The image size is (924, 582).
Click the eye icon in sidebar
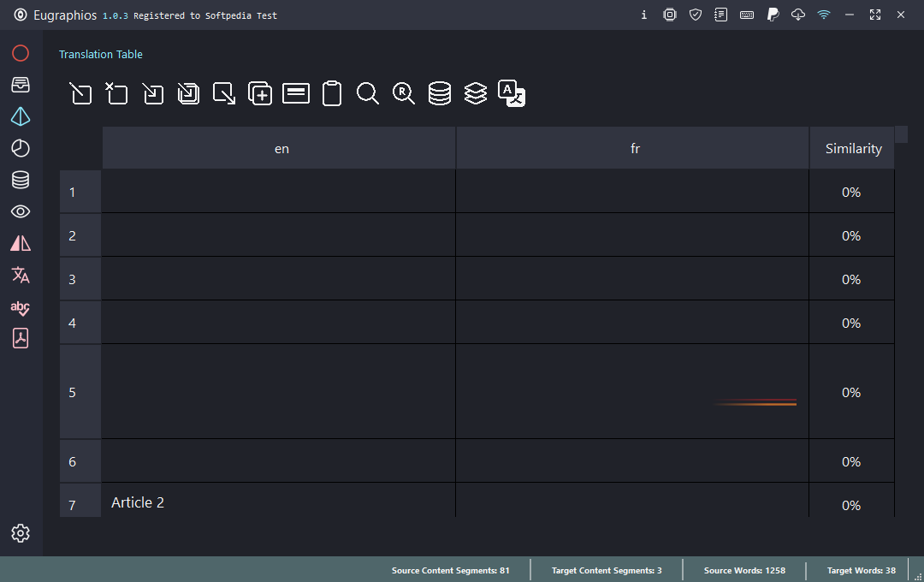21,211
